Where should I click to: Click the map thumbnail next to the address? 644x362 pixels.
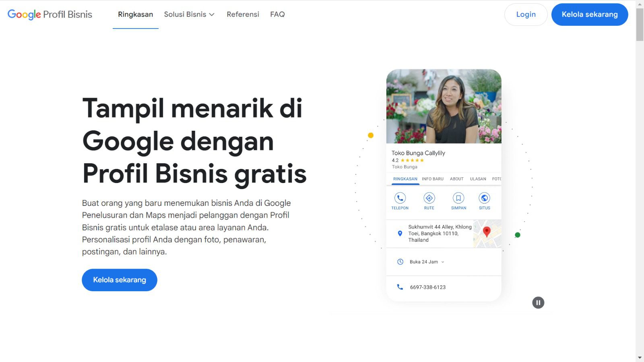tap(487, 233)
